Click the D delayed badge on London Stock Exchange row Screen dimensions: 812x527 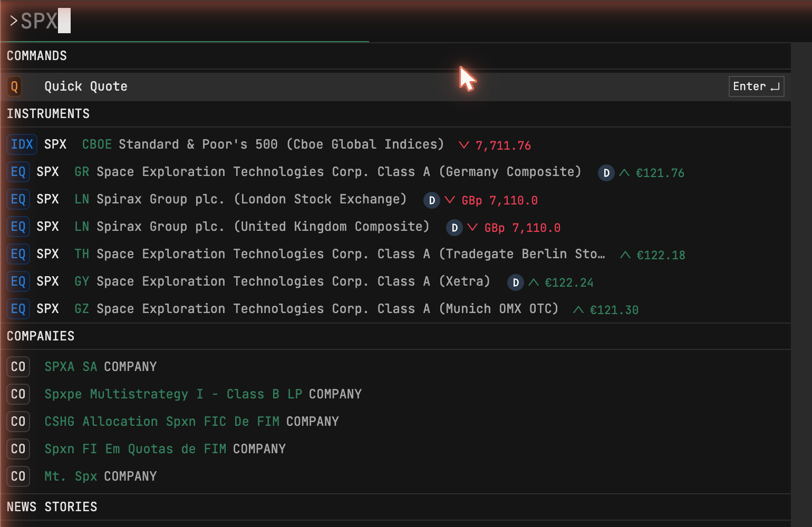coord(432,200)
